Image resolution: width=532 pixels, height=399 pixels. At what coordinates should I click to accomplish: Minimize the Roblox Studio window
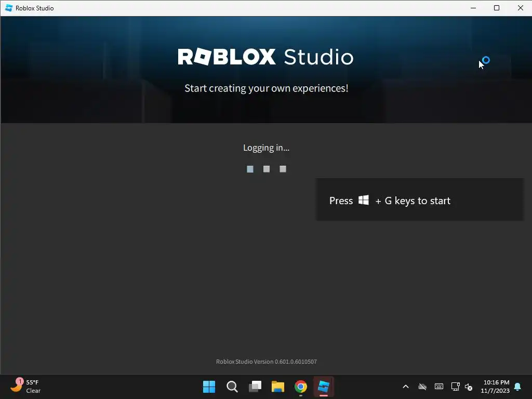[473, 8]
